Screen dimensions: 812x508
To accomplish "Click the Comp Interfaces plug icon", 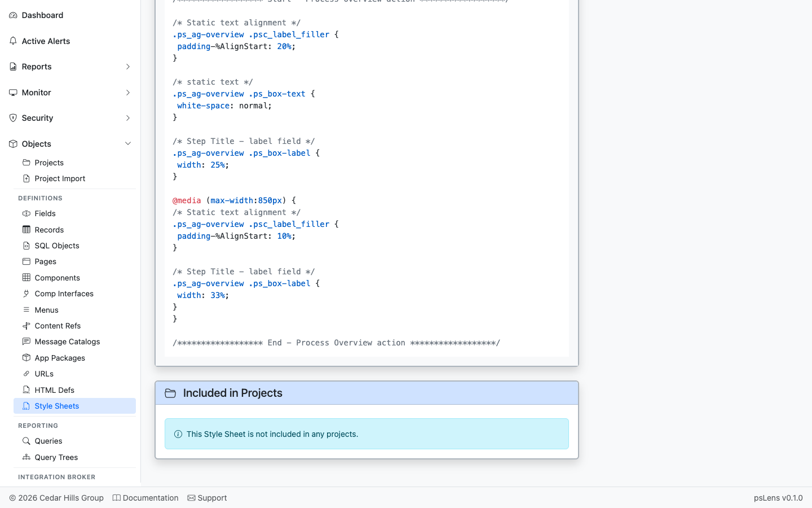I will coord(27,294).
